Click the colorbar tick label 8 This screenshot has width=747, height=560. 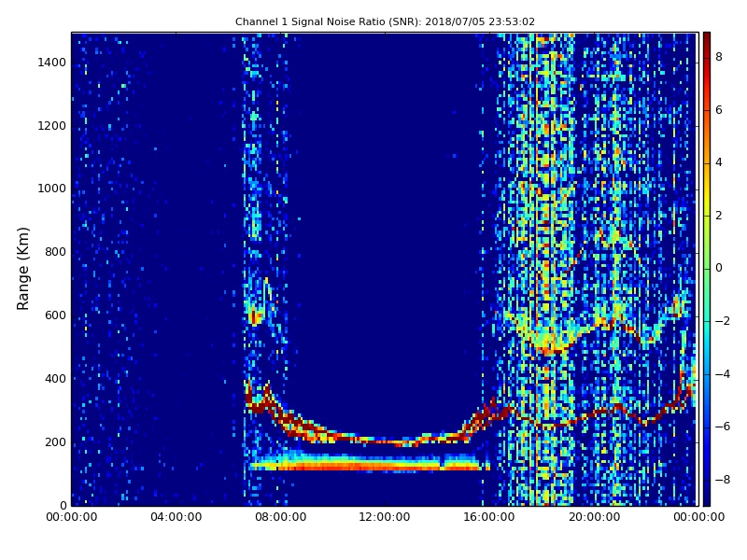coord(719,57)
